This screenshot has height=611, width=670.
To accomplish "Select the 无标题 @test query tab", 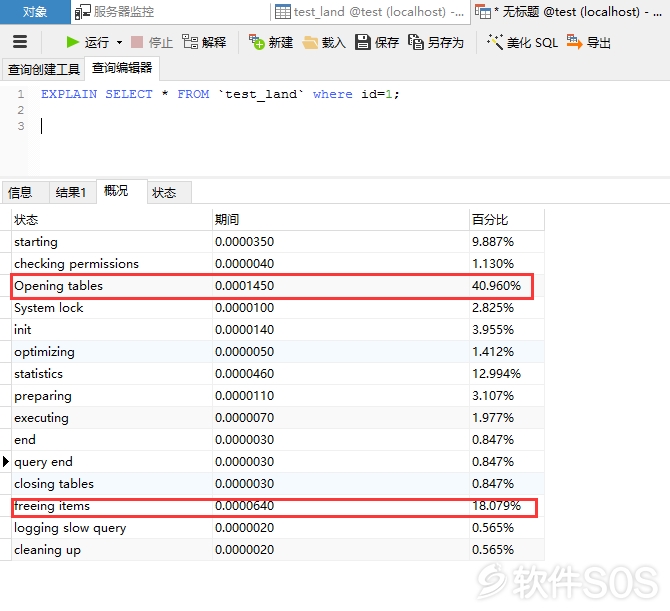I will pos(570,12).
